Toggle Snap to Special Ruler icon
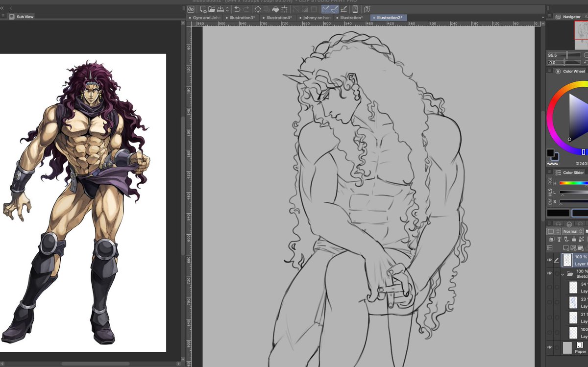 click(x=335, y=9)
